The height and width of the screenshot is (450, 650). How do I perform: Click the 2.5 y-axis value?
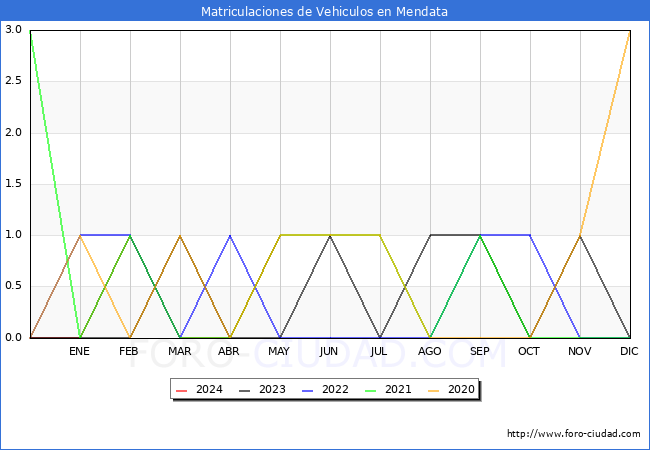13,81
